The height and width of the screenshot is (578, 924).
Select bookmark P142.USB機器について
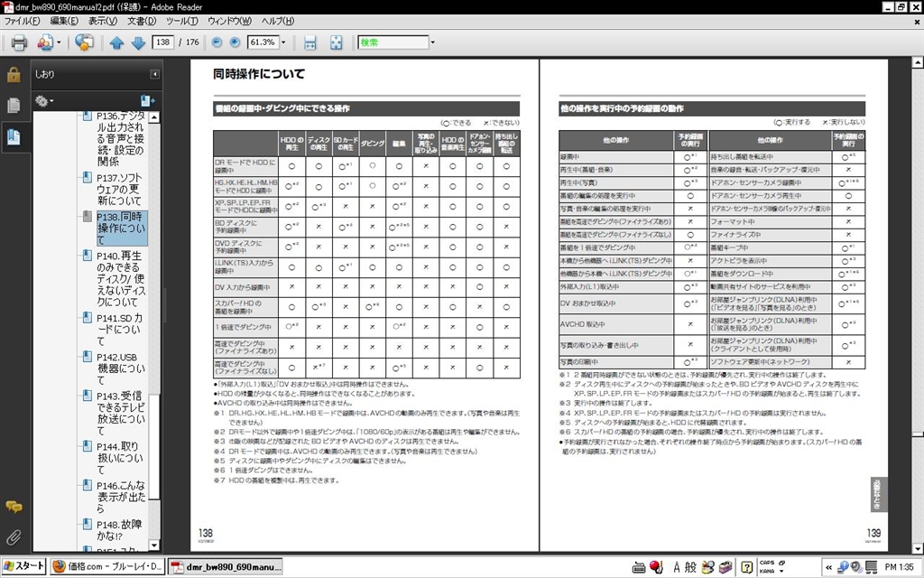[x=121, y=368]
